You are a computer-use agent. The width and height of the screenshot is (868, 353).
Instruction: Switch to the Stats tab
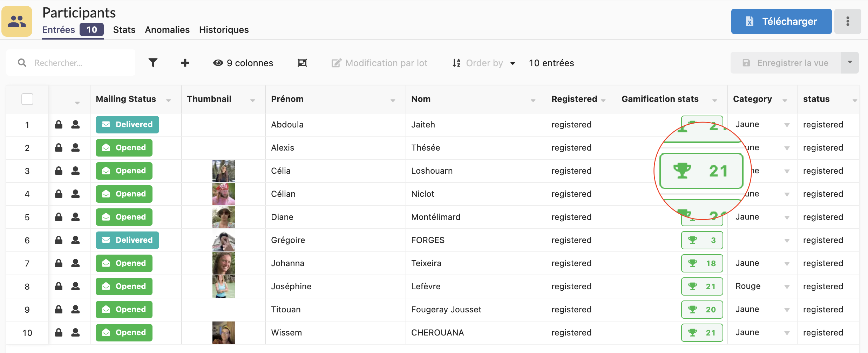click(x=124, y=30)
